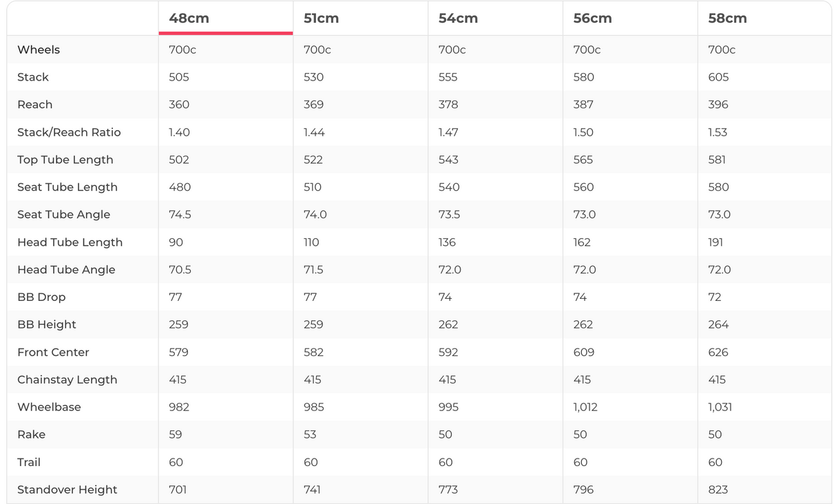836x504 pixels.
Task: Open the 58cm size column
Action: pyautogui.click(x=727, y=19)
